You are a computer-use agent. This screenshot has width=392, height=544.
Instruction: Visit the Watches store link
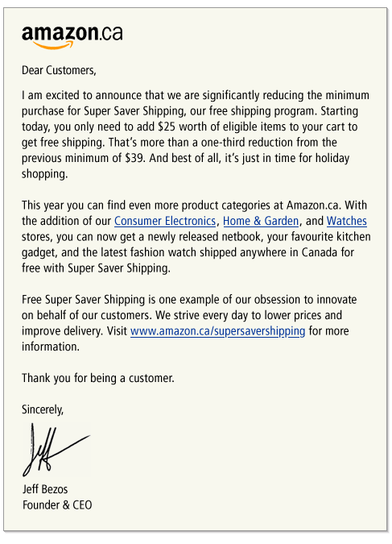click(x=347, y=221)
